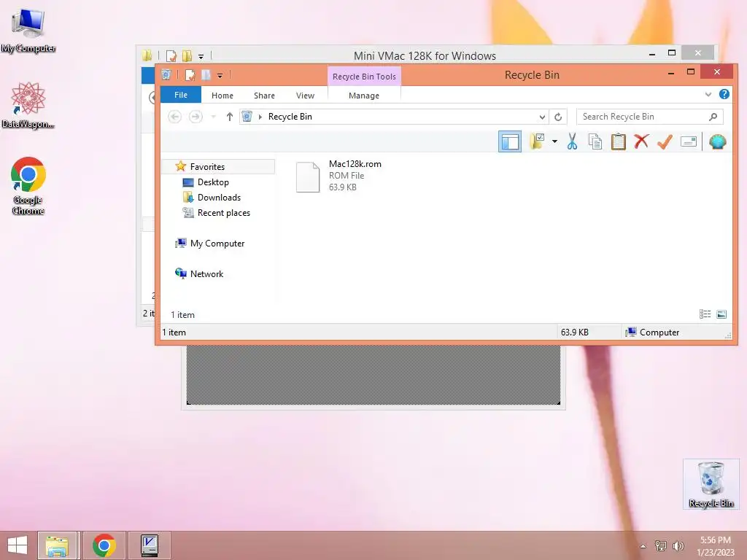
Task: Click the Recycle Bin icon in address bar
Action: click(247, 116)
